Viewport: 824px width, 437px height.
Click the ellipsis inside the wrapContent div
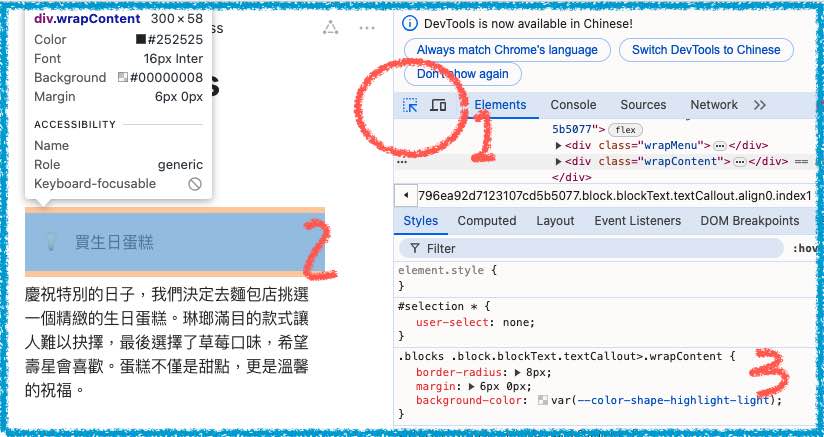click(741, 162)
